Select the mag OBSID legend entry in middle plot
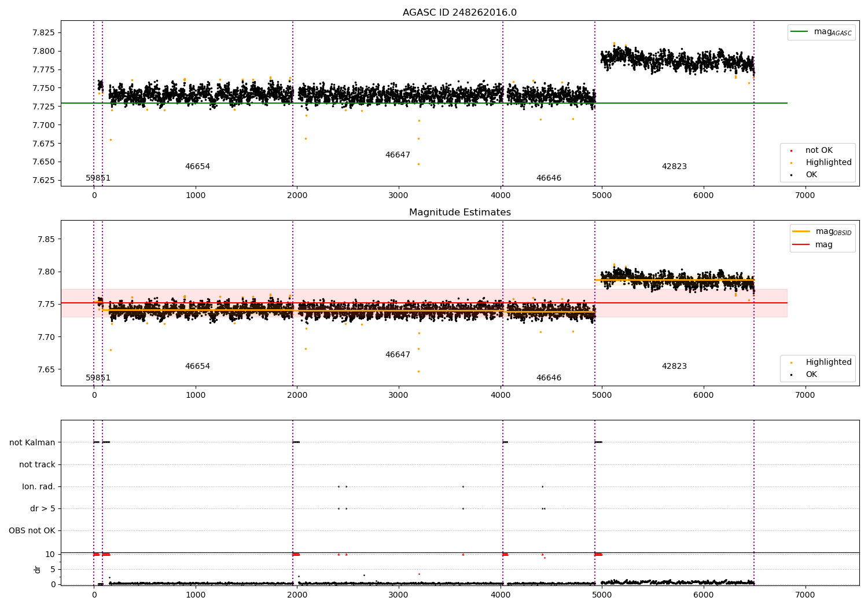Screen dimensions: 868x608 point(822,232)
